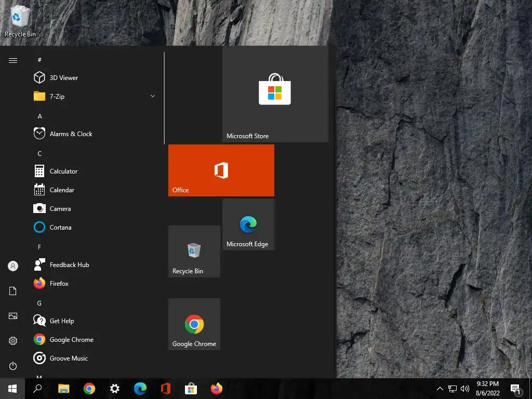Open Firefox on the taskbar
This screenshot has width=532, height=399.
pyautogui.click(x=217, y=389)
